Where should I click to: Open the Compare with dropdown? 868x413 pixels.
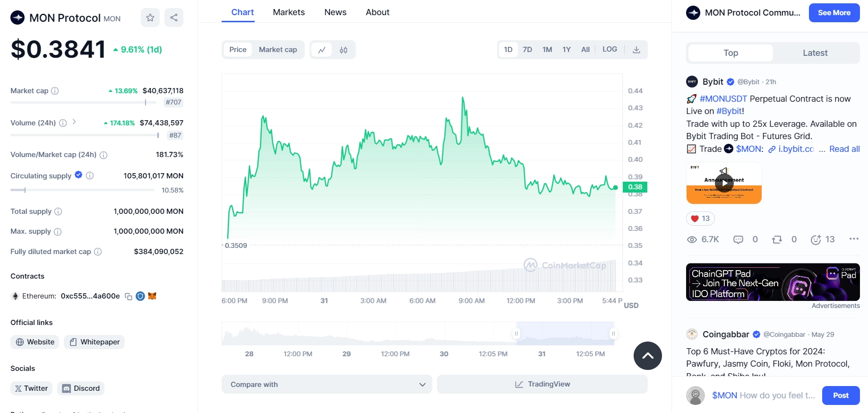[x=327, y=384]
